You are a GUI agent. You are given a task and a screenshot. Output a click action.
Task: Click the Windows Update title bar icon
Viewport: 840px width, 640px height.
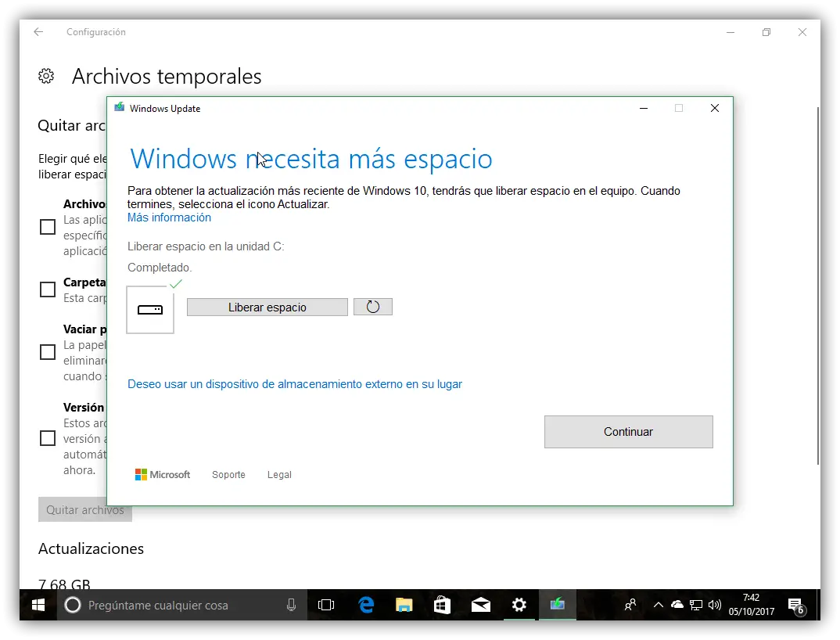(120, 107)
